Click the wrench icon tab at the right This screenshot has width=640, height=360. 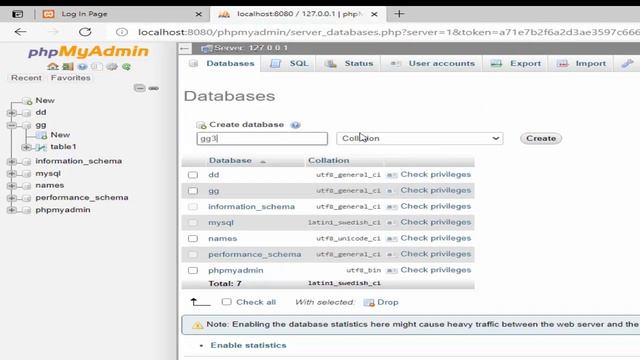click(x=627, y=63)
